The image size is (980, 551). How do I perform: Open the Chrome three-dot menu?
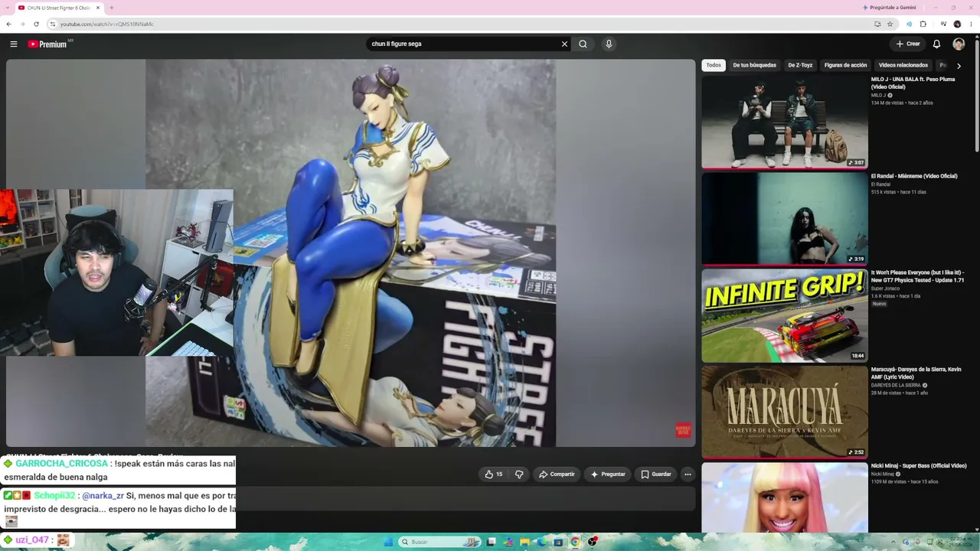tap(971, 24)
